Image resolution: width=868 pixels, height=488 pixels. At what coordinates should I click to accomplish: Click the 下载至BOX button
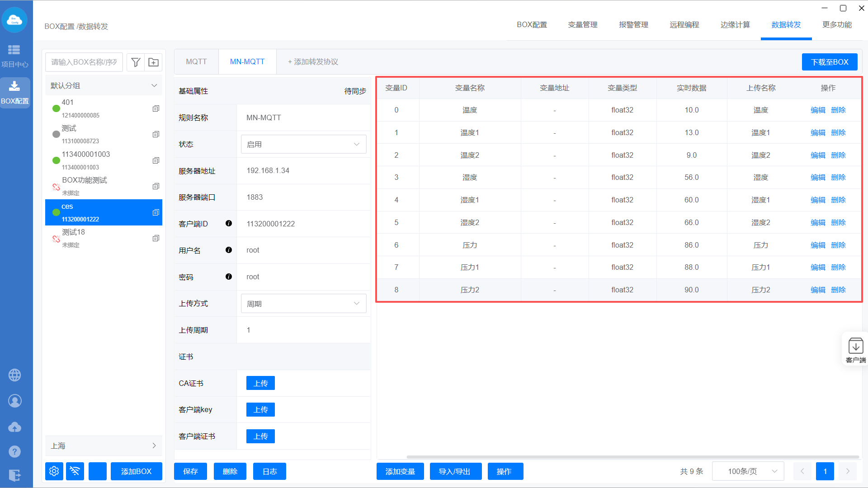pos(829,62)
